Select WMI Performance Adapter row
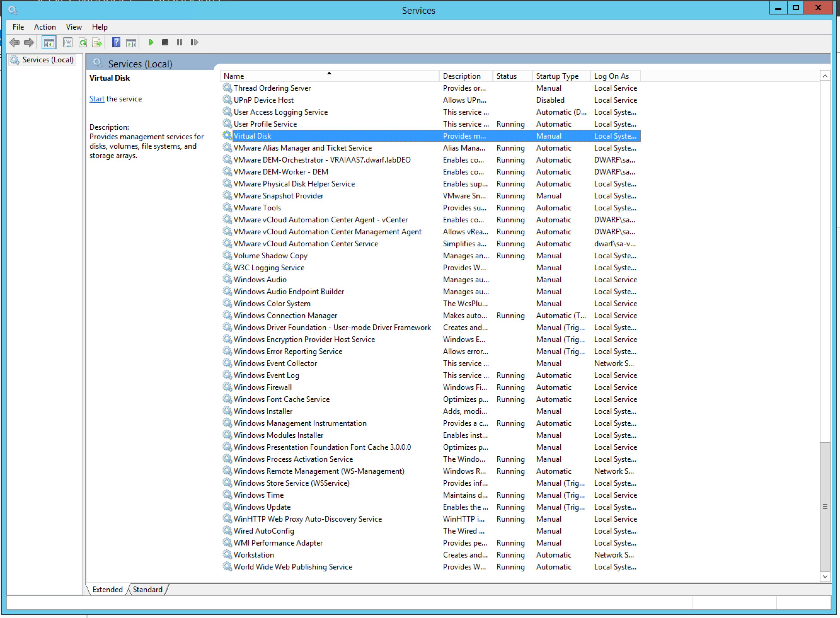 coord(431,543)
